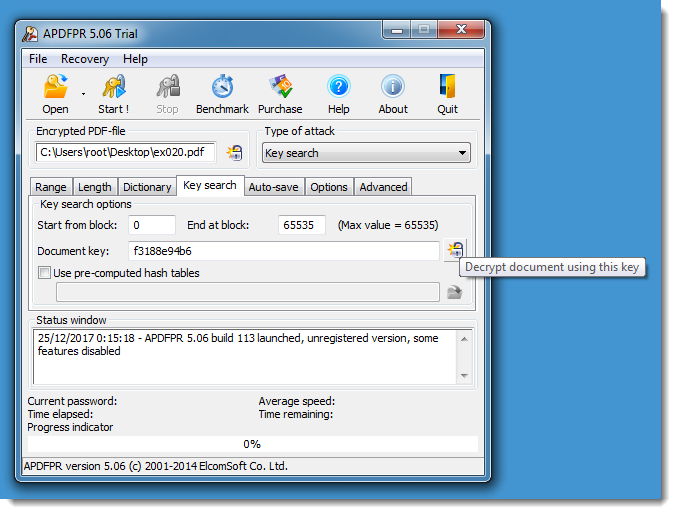The width and height of the screenshot is (676, 514).
Task: Switch to the Auto-save tab
Action: click(x=273, y=187)
